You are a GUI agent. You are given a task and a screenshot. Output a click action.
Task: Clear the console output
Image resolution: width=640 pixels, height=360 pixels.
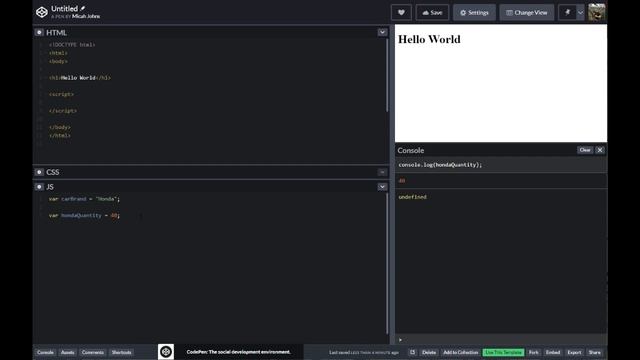[x=584, y=150]
